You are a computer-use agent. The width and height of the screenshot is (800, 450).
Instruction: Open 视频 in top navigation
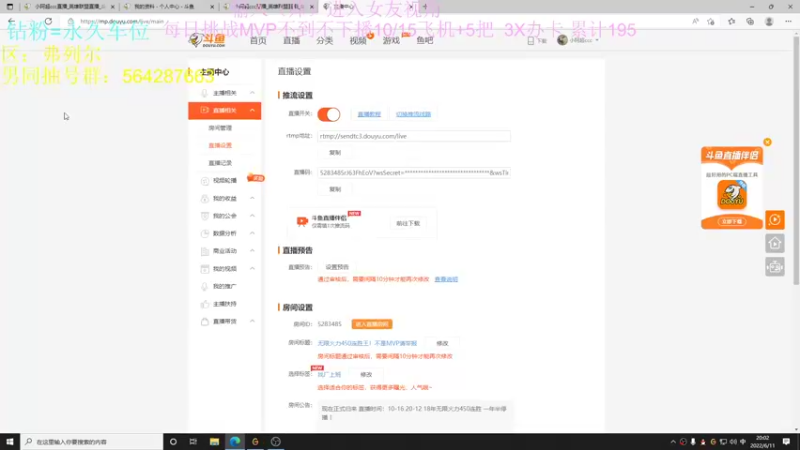358,40
